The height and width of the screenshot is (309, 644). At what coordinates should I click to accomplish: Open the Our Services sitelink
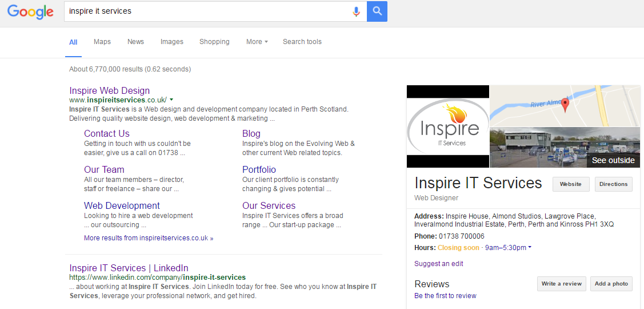269,205
